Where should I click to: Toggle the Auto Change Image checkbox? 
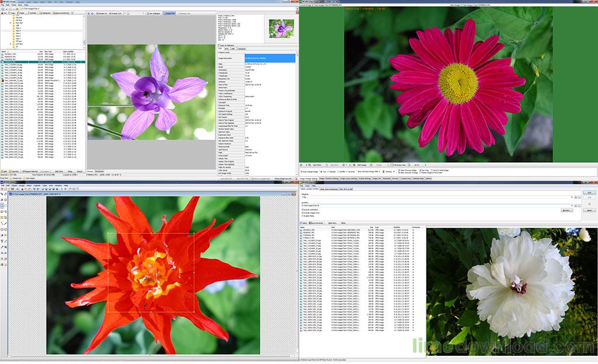(302, 170)
